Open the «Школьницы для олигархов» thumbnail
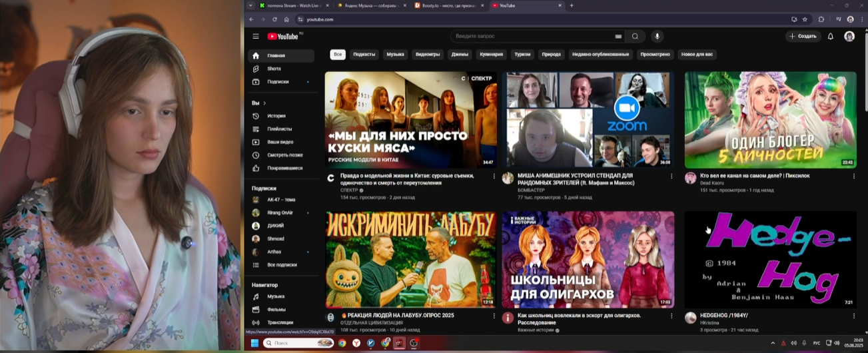Image resolution: width=868 pixels, height=353 pixels. 588,260
